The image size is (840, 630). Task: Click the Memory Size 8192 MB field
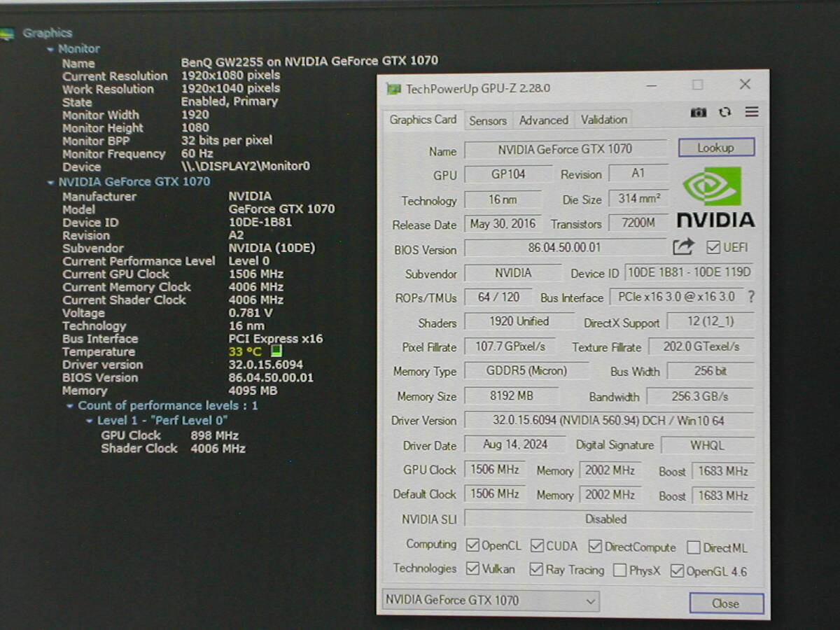512,395
